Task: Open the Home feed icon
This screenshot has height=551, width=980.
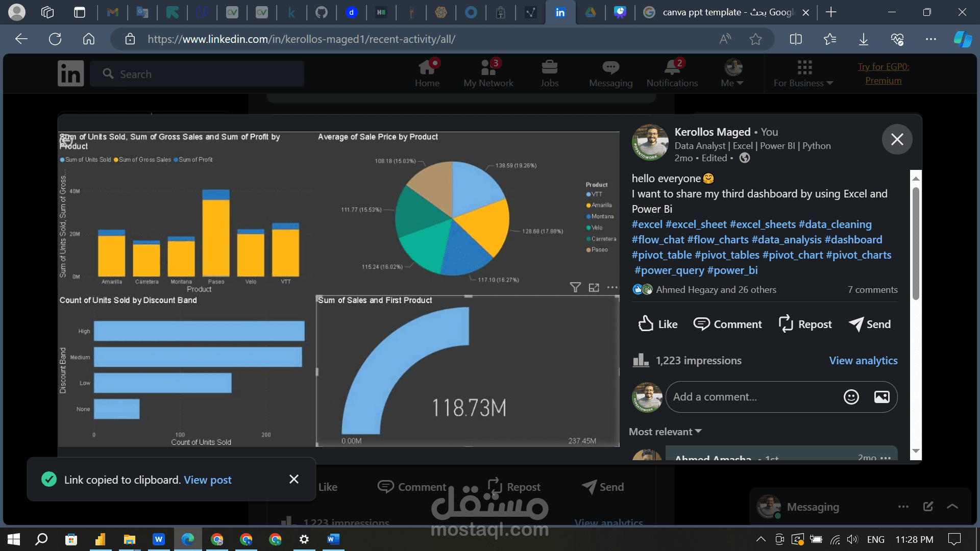Action: [427, 73]
